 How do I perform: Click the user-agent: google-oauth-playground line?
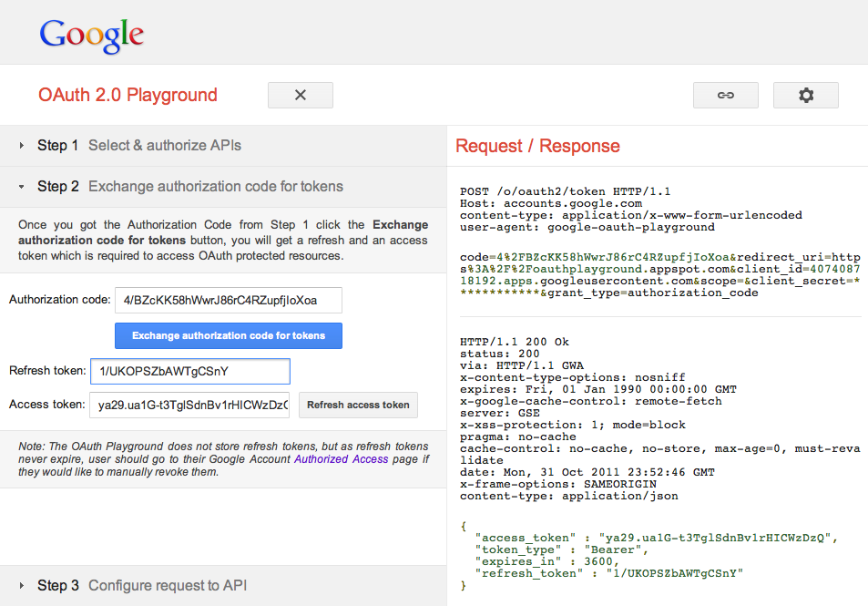tap(587, 227)
